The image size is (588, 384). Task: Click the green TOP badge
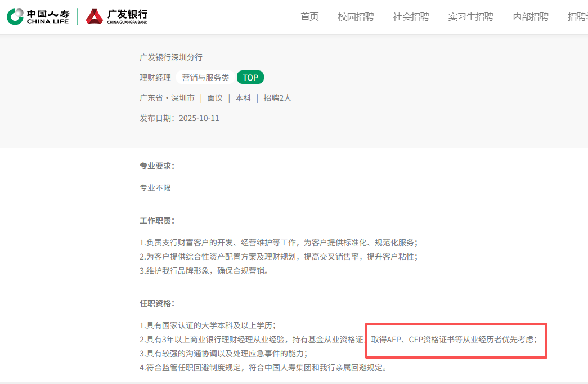click(x=250, y=78)
